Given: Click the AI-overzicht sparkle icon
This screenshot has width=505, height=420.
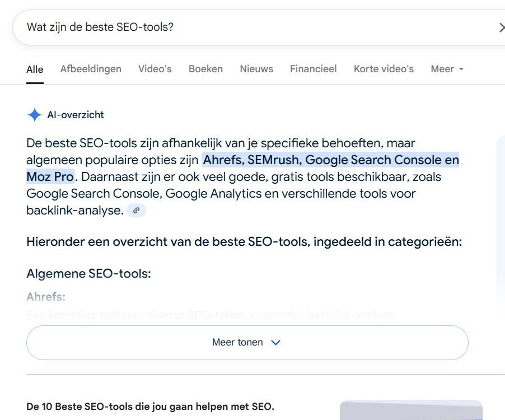Looking at the screenshot, I should (x=35, y=115).
